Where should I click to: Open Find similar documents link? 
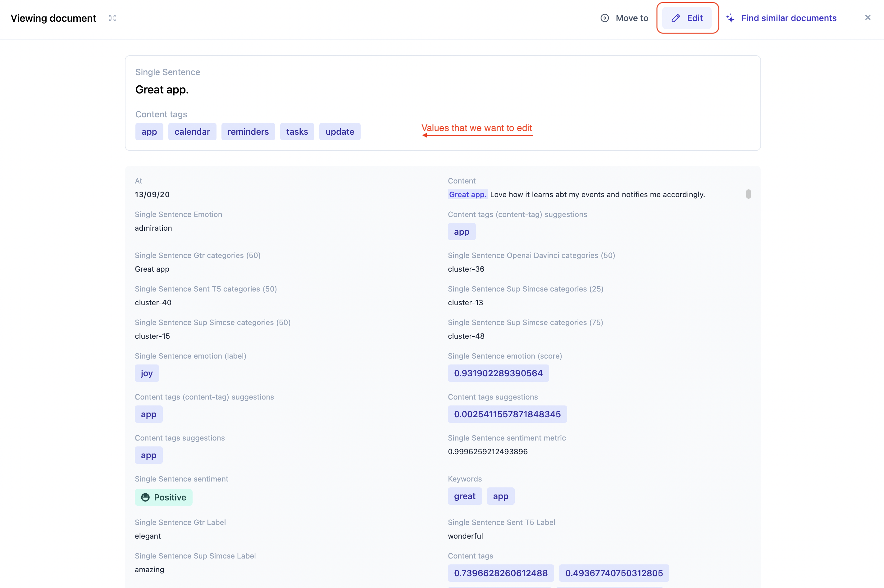click(789, 18)
